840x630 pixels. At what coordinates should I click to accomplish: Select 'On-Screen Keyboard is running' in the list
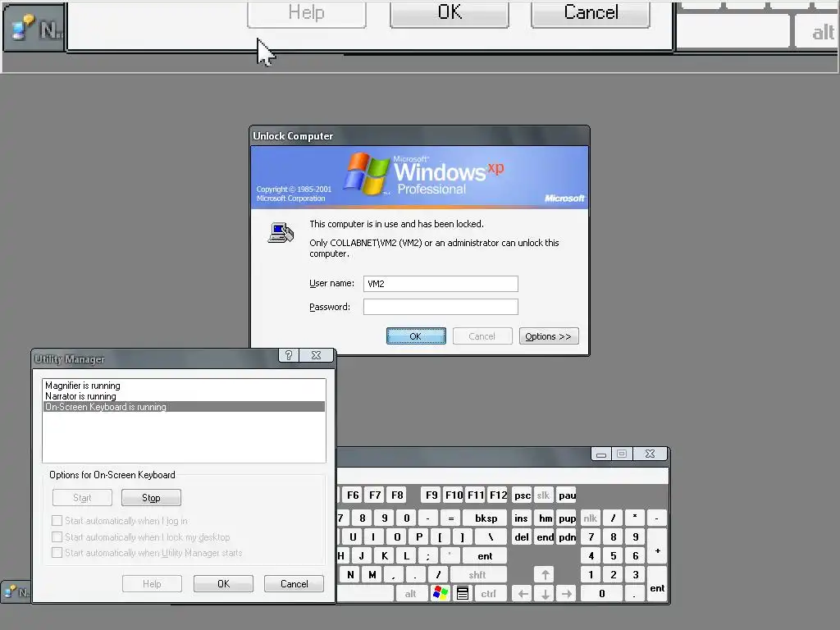coord(184,407)
